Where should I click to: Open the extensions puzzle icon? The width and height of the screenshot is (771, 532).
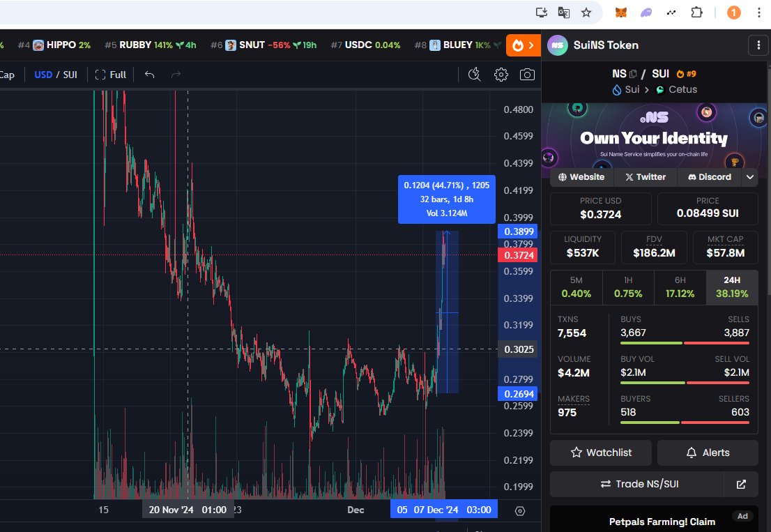coord(696,13)
